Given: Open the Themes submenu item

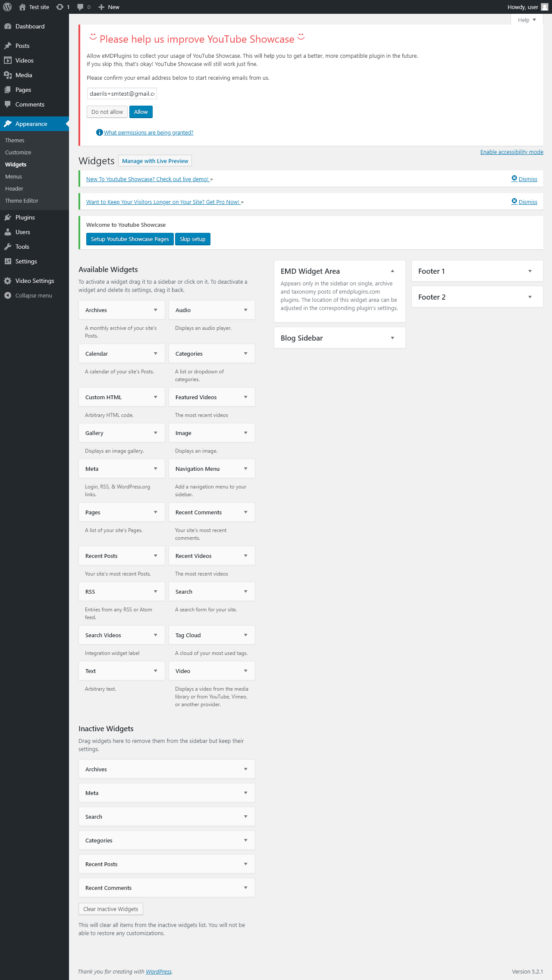Looking at the screenshot, I should click(x=15, y=140).
